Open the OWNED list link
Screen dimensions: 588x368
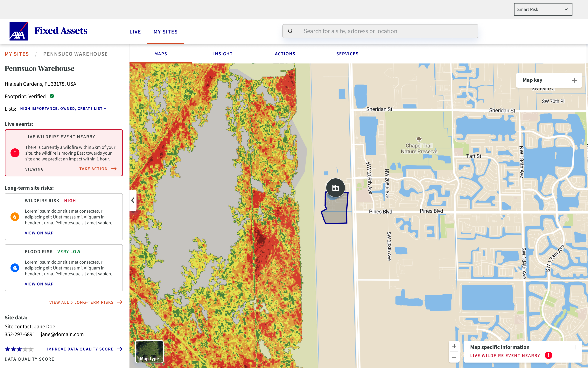(x=67, y=109)
